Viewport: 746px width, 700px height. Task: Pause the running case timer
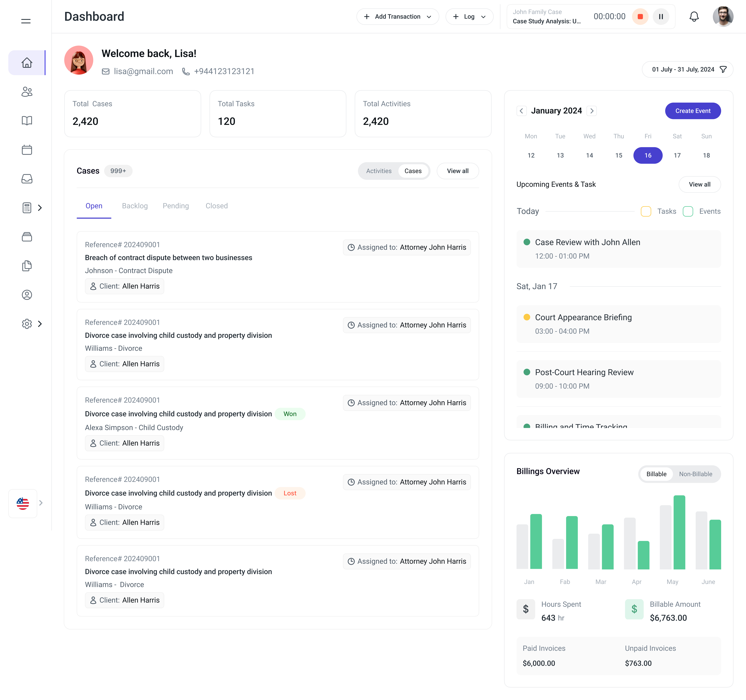tap(661, 16)
